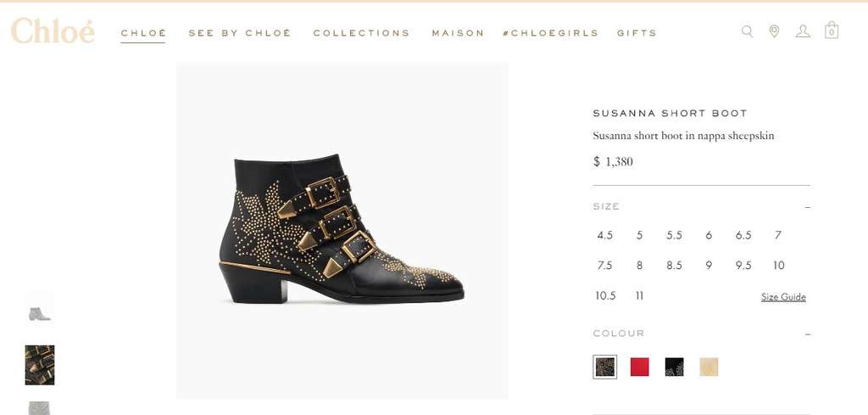Image resolution: width=868 pixels, height=415 pixels.
Task: Select size 6.5
Action: (743, 235)
